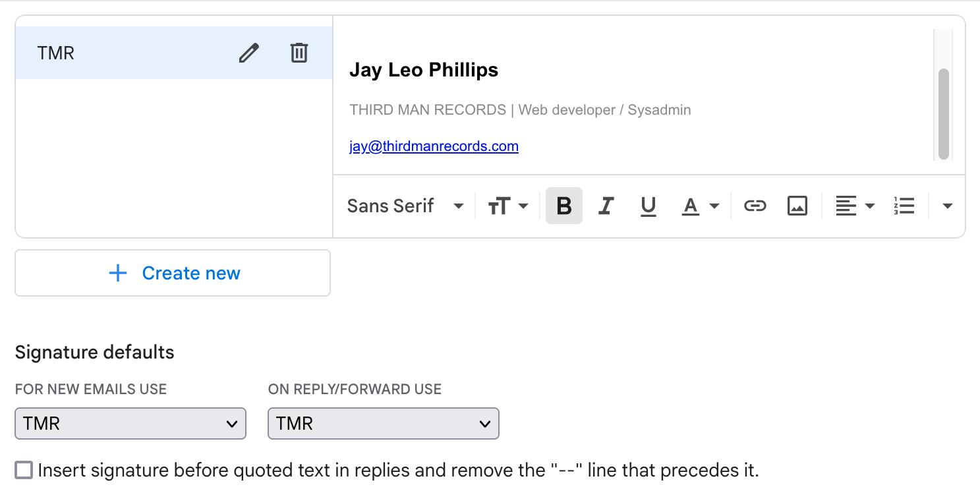980x493 pixels.
Task: Underline the signature text
Action: [648, 206]
